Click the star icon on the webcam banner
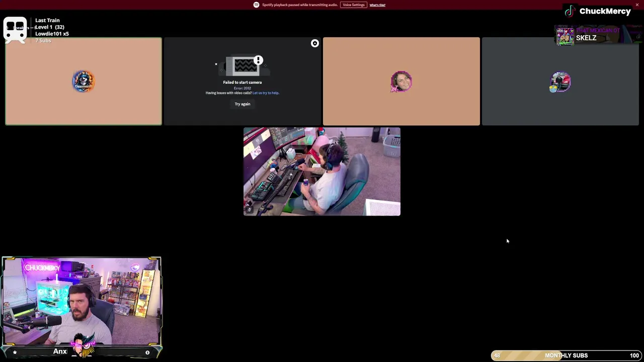This screenshot has width=644, height=362. [15, 352]
